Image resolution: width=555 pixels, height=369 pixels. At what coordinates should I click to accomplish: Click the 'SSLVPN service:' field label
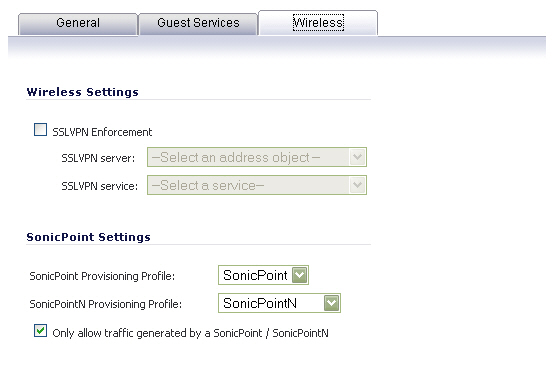(x=99, y=186)
